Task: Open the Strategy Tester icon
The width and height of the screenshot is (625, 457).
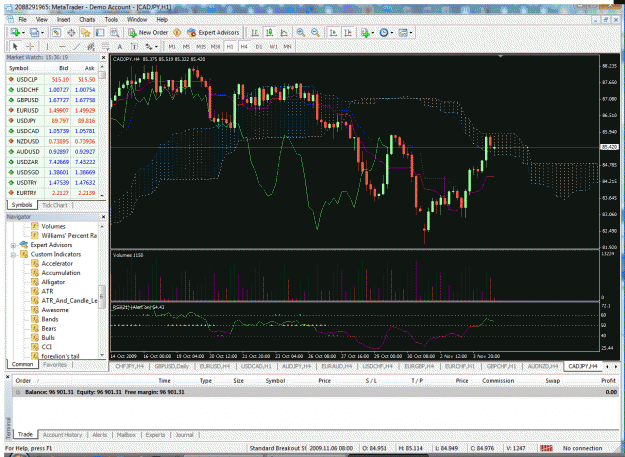Action: (114, 33)
